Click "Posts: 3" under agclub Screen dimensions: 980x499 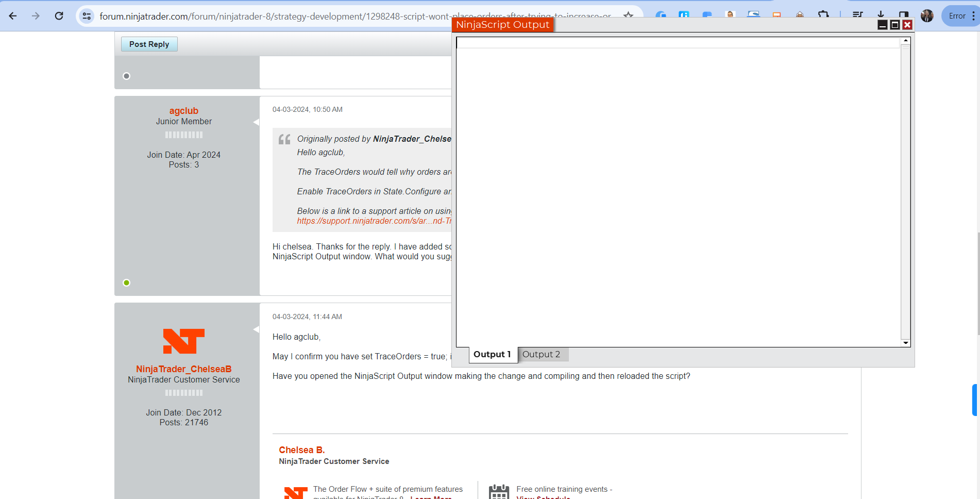click(x=184, y=165)
